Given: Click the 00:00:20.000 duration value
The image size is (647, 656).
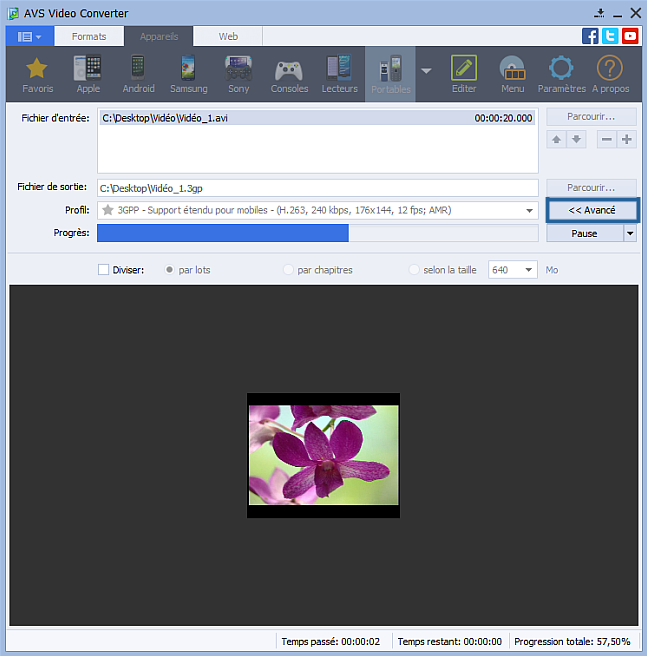Looking at the screenshot, I should tap(503, 118).
